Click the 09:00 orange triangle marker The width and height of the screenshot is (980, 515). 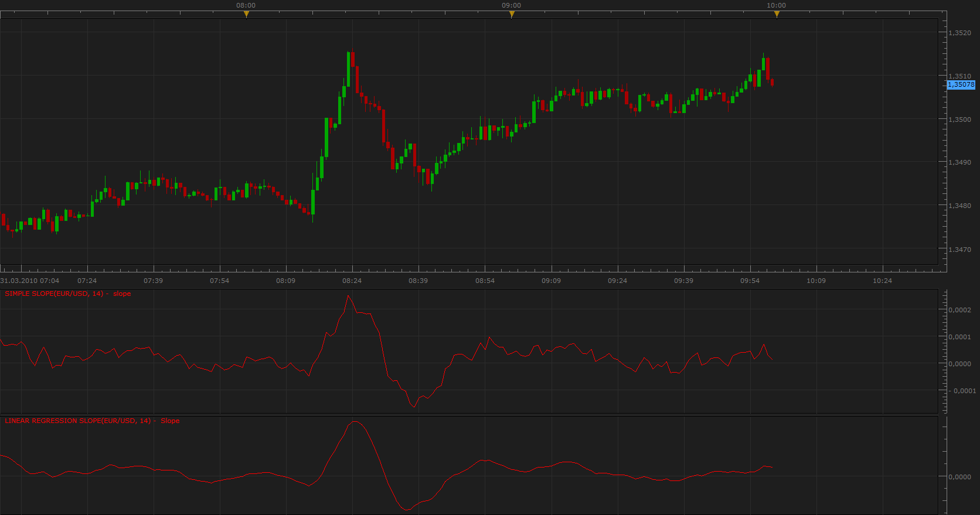[512, 15]
